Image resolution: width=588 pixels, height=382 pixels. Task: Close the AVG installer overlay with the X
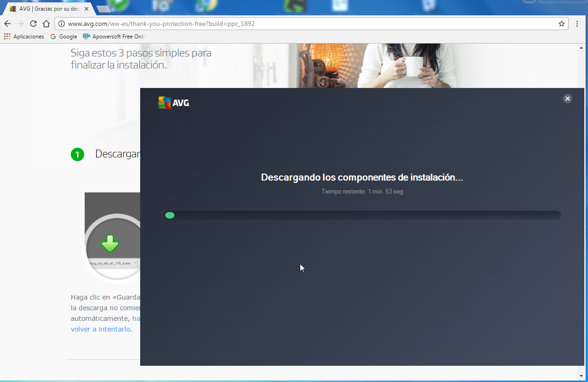568,99
